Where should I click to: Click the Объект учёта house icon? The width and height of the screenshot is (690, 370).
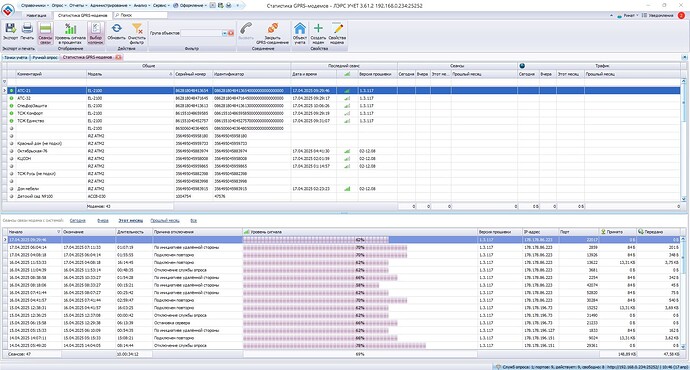(300, 29)
